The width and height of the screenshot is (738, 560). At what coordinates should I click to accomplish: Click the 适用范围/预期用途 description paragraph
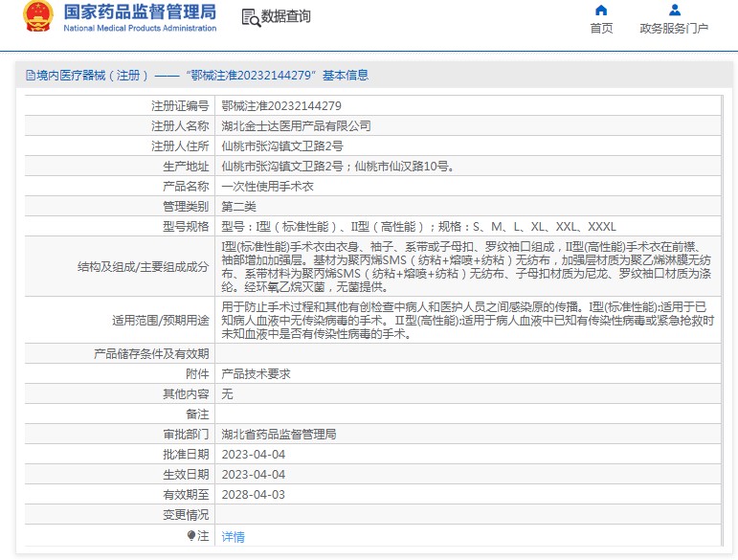(x=468, y=320)
